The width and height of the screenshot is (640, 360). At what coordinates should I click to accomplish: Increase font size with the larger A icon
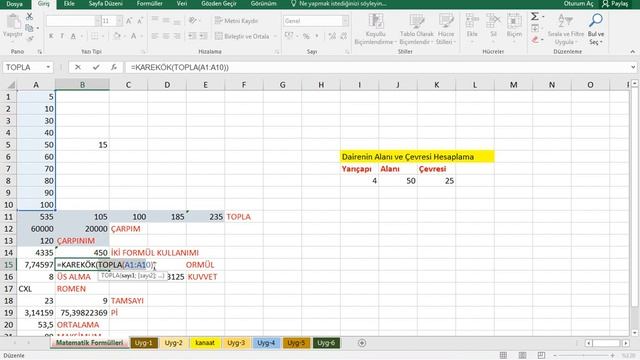point(129,21)
